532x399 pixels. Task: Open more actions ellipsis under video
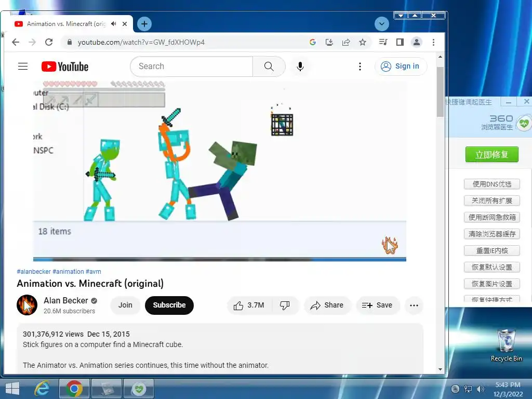click(x=414, y=305)
